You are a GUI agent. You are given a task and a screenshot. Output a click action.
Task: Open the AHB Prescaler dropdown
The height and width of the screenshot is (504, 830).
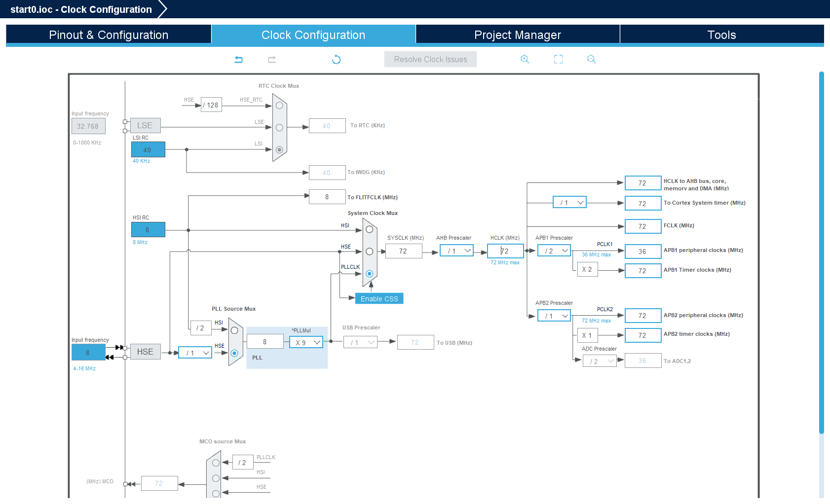457,251
